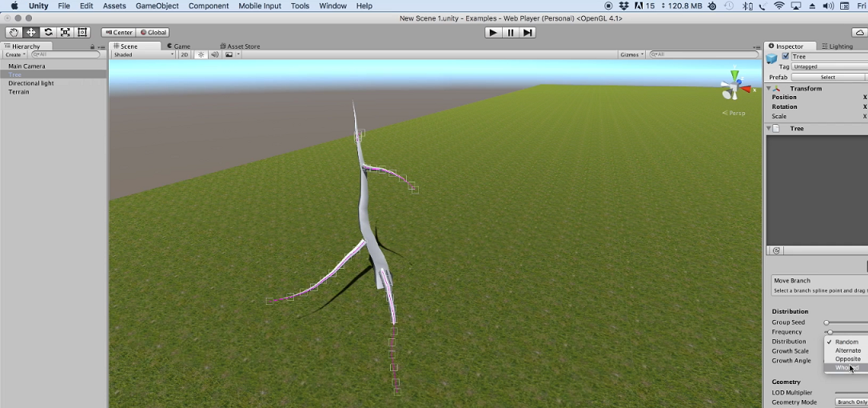Click the prefab Select button

(x=827, y=77)
